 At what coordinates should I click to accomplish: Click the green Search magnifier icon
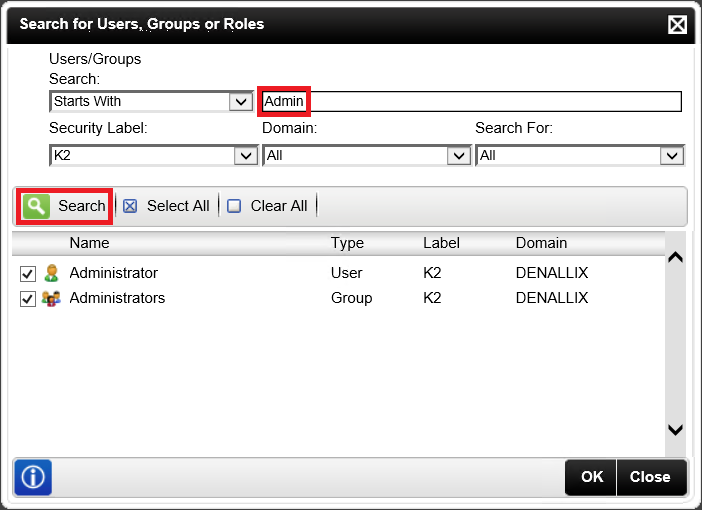(36, 206)
